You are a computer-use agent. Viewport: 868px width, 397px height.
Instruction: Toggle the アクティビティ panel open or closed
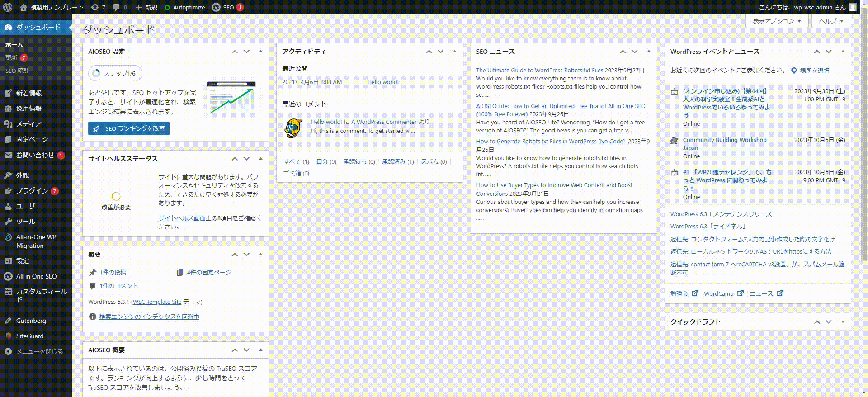(455, 52)
